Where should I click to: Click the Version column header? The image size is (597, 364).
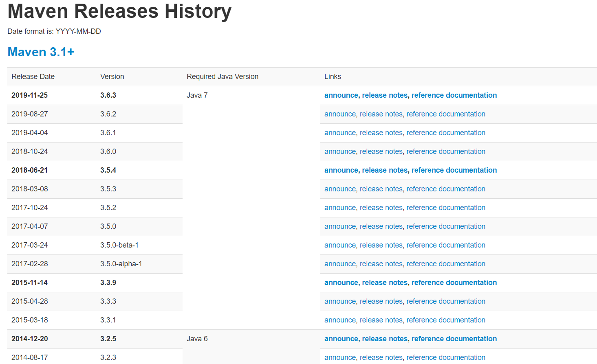139,77
